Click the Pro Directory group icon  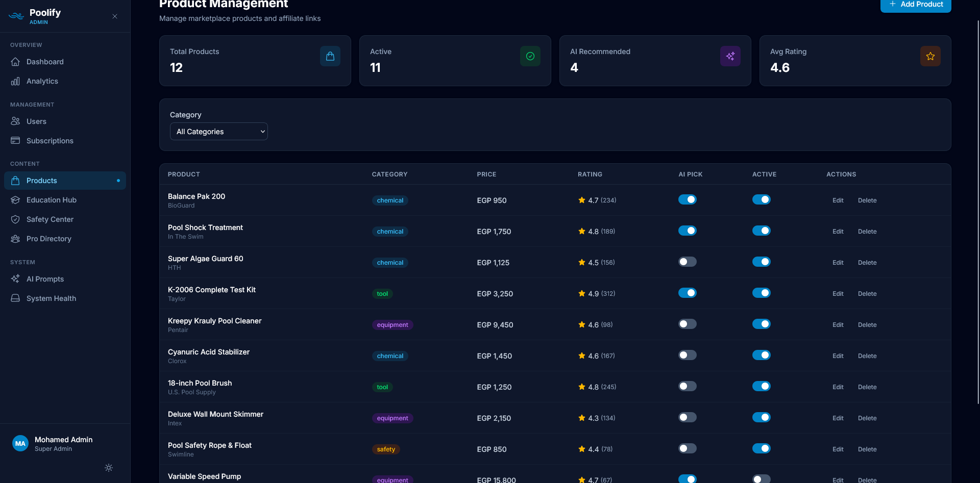coord(15,239)
